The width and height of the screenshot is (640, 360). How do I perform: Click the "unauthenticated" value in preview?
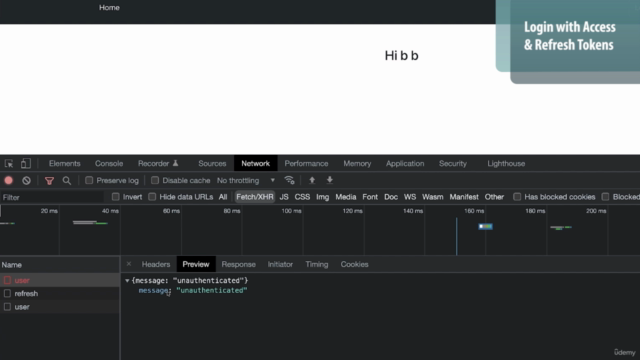click(x=211, y=290)
